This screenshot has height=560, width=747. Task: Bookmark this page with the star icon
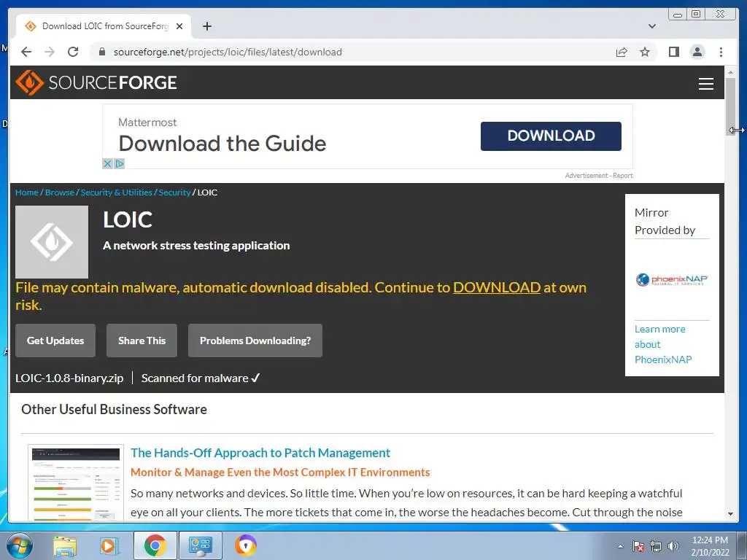pos(645,52)
